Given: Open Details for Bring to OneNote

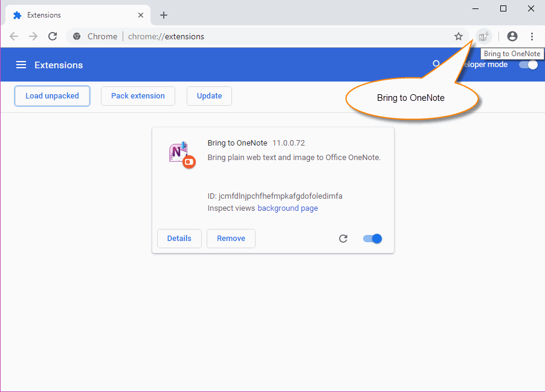Looking at the screenshot, I should (179, 239).
